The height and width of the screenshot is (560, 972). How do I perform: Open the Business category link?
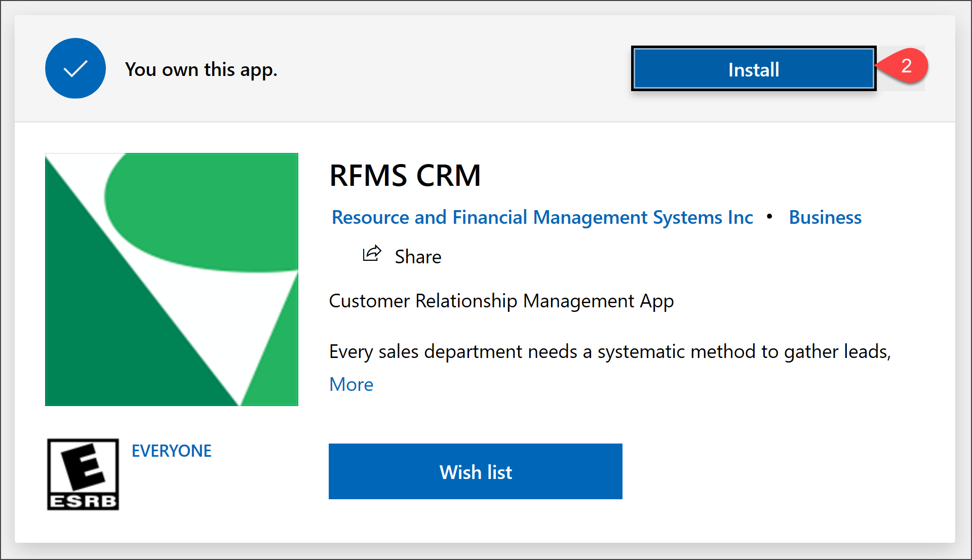825,217
